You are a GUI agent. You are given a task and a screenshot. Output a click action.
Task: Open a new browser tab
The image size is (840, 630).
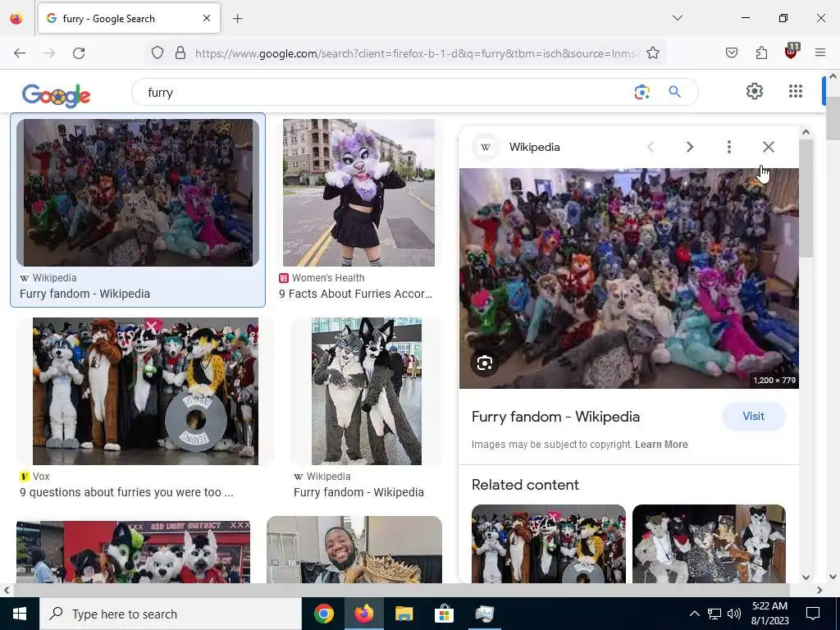238,19
